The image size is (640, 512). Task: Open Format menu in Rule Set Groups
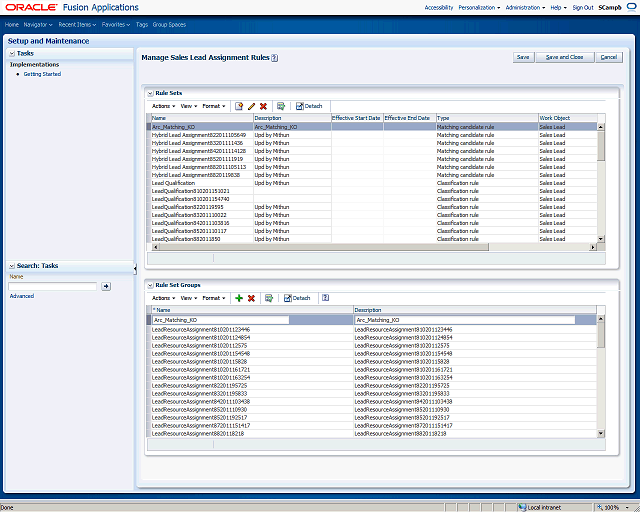(x=214, y=298)
